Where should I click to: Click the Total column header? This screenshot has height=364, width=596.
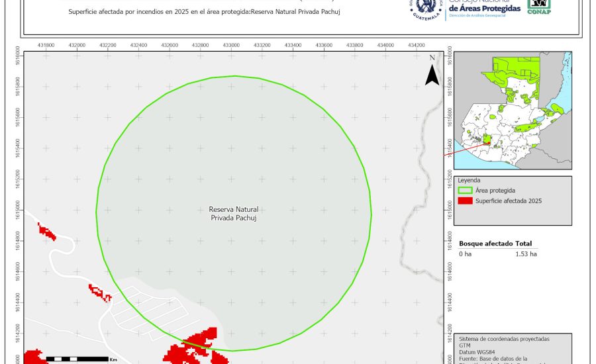coord(524,244)
